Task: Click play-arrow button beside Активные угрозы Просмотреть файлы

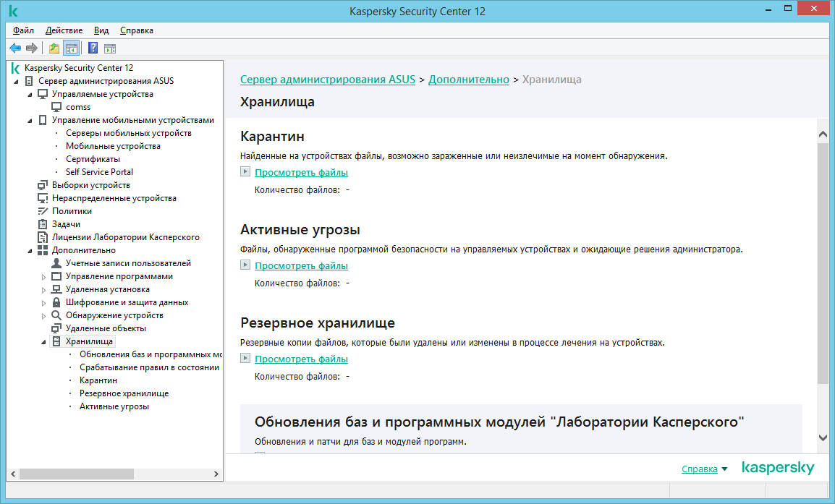Action: 245,265
